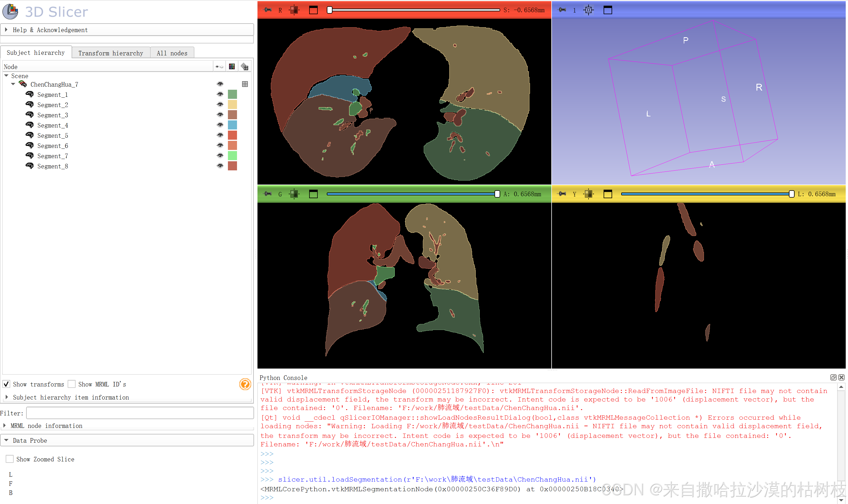Click the pin icon on the yellow slice view
Image resolution: width=848 pixels, height=504 pixels.
coord(562,194)
